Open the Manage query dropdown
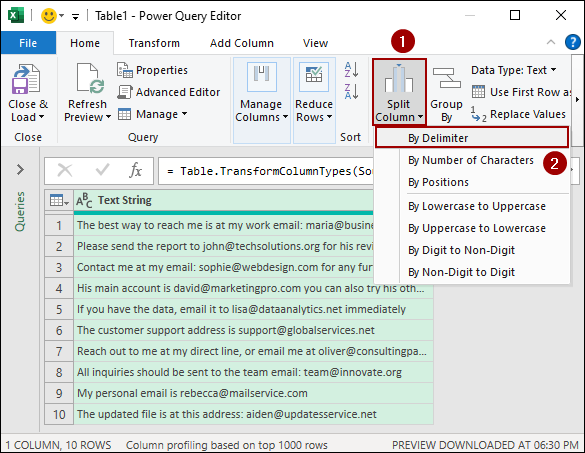This screenshot has height=453, width=585. [153, 114]
